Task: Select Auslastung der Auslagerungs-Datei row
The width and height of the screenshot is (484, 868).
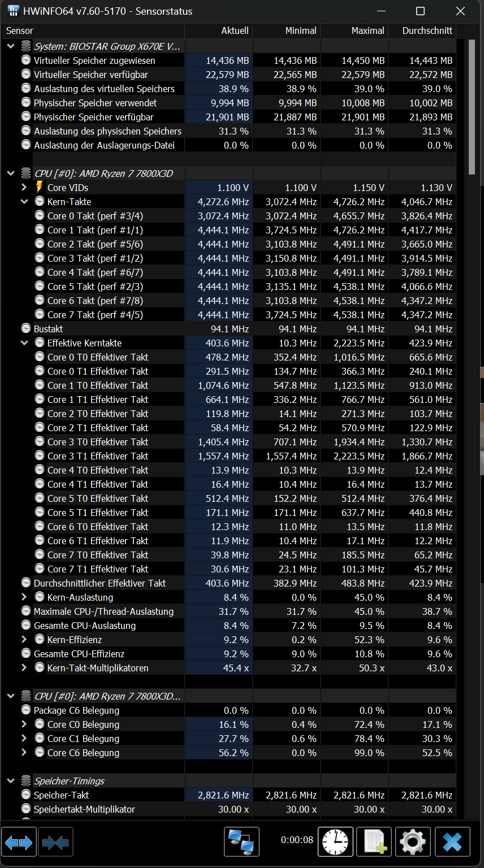Action: click(x=229, y=145)
